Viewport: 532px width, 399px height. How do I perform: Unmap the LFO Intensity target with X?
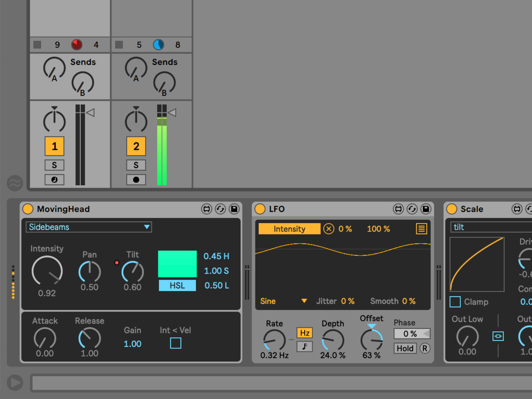329,229
